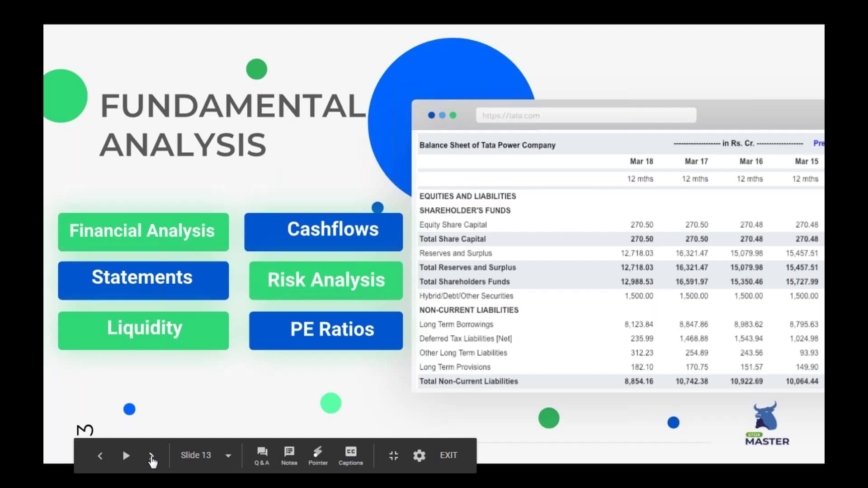Viewport: 868px width, 488px height.
Task: Enable Captions with the CC icon
Action: pyautogui.click(x=350, y=455)
